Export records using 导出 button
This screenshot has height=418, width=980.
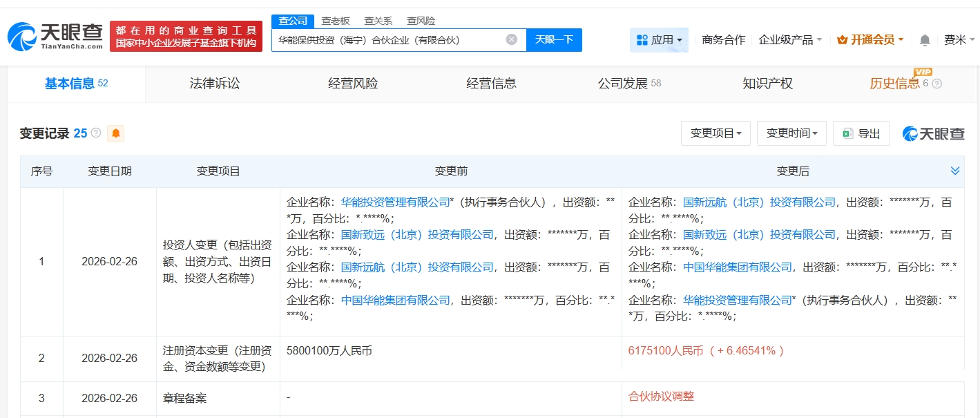coord(861,133)
